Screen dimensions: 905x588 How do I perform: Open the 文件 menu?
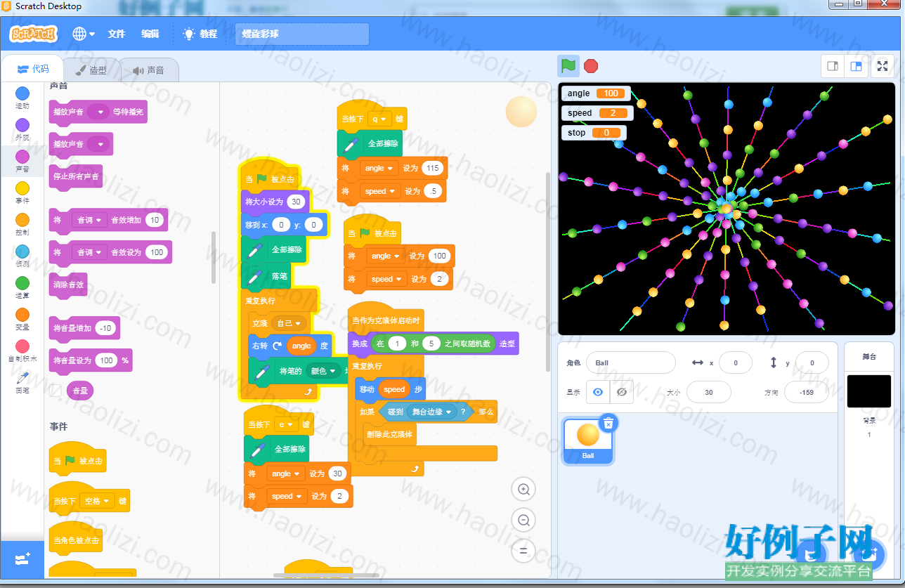116,34
